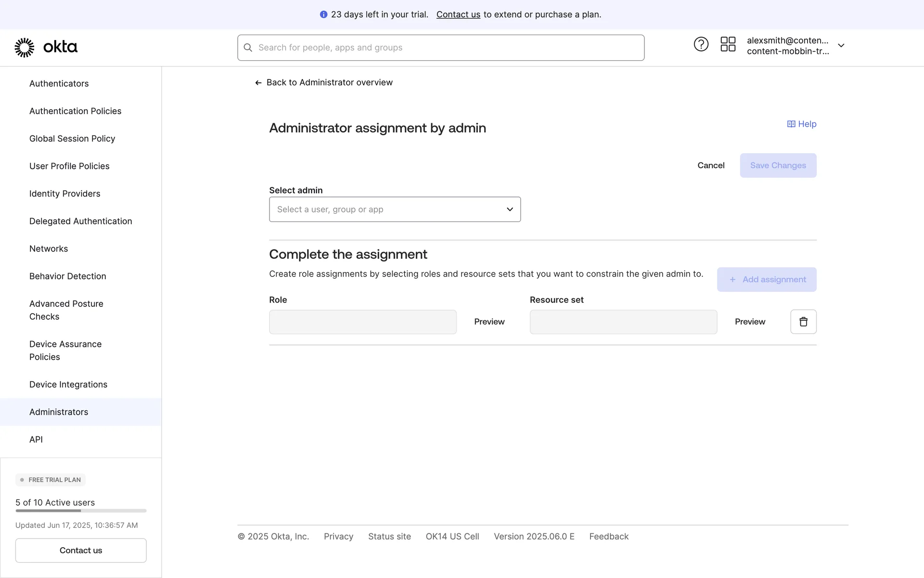
Task: Click the search magnifier icon
Action: point(248,48)
